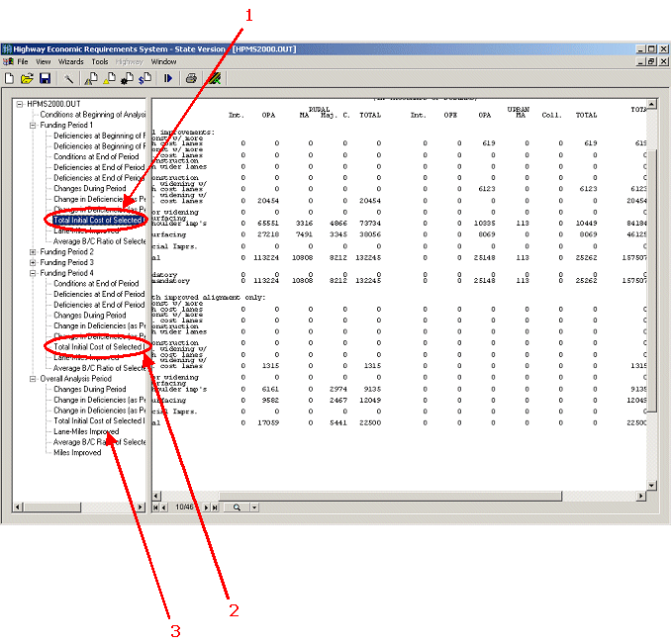671x644 pixels.
Task: Restore the inner document window
Action: click(651, 62)
